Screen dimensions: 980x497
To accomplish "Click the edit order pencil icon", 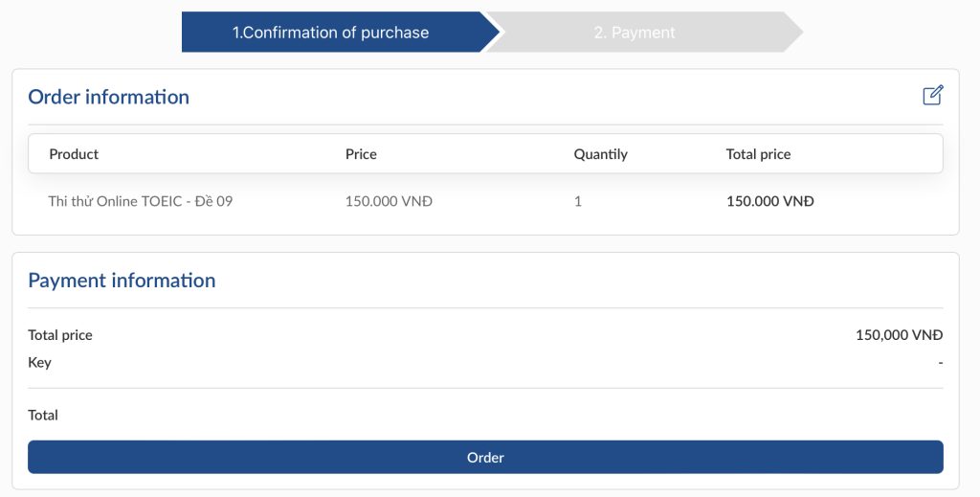I will (x=932, y=96).
